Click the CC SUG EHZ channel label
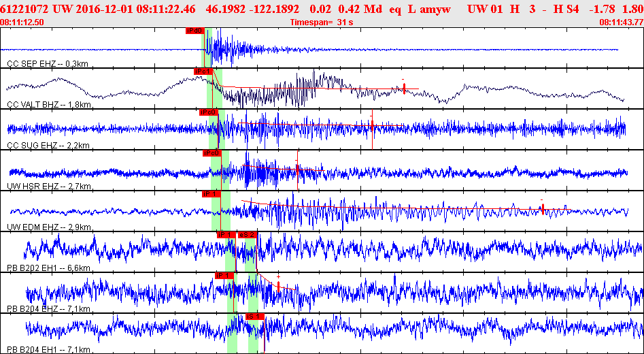The width and height of the screenshot is (644, 354). click(x=48, y=146)
